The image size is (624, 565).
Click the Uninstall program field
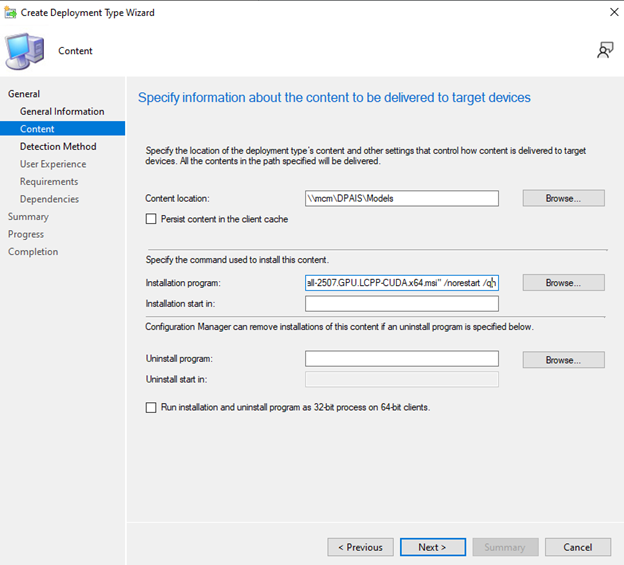402,358
